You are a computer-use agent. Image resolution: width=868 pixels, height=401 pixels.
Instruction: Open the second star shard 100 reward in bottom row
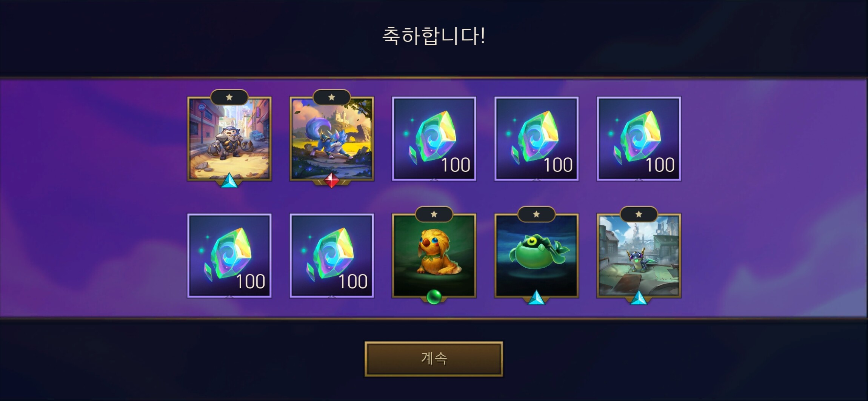(332, 256)
